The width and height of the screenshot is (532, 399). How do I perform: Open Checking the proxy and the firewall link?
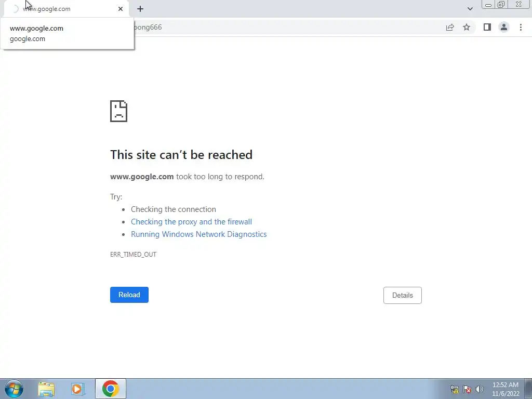point(191,221)
